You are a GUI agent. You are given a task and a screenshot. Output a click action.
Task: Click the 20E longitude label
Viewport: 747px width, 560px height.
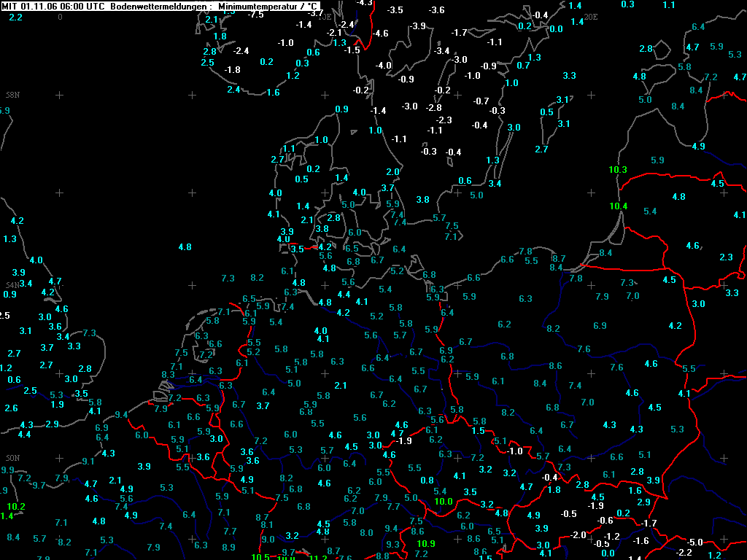[591, 17]
